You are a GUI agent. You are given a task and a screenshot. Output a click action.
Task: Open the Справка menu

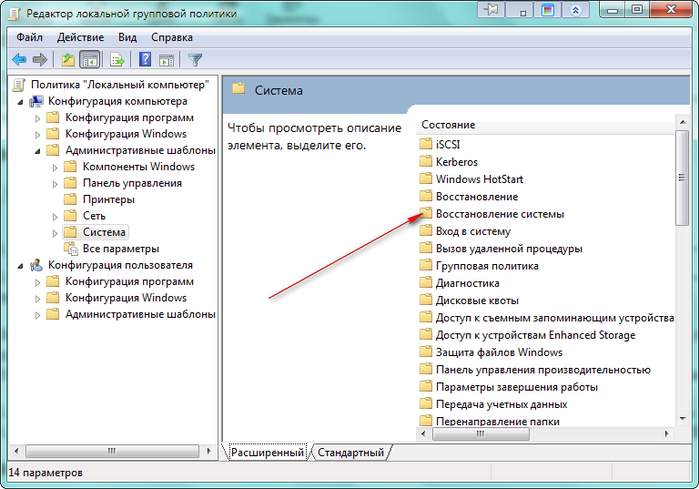(x=172, y=37)
